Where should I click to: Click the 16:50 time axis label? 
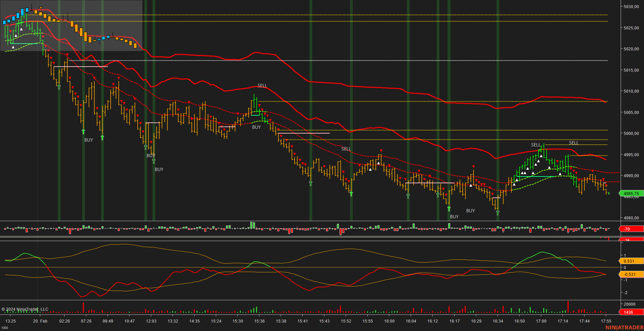click(520, 321)
